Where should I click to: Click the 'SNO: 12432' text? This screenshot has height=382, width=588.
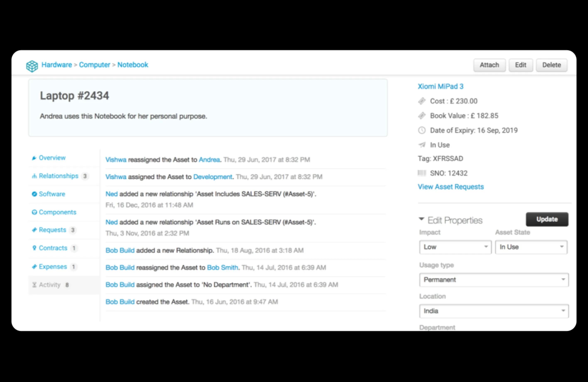pos(449,173)
